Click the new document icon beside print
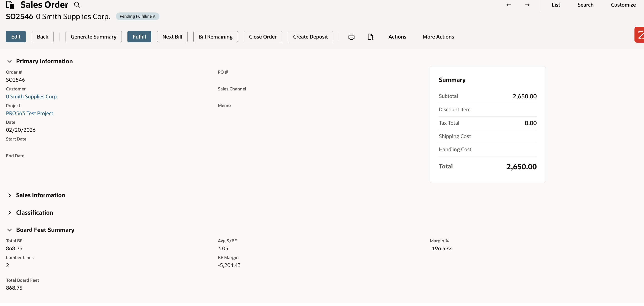Viewport: 644px width, 306px height. tap(370, 36)
